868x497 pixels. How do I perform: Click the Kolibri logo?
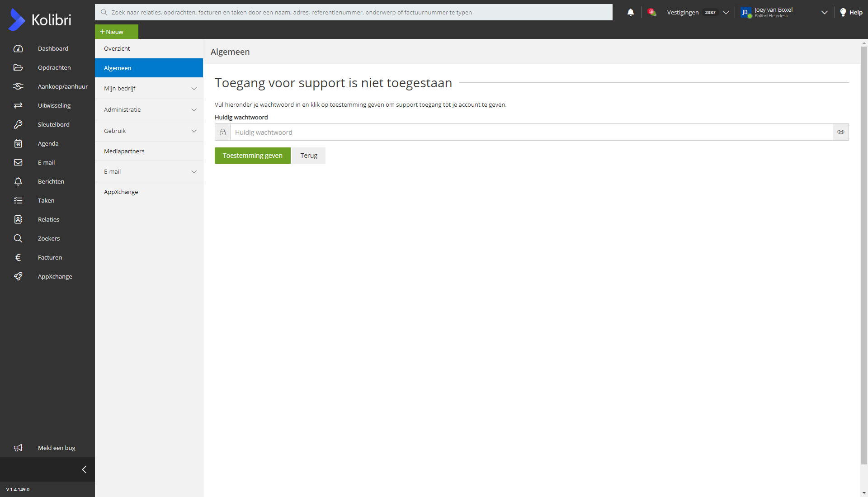(40, 20)
